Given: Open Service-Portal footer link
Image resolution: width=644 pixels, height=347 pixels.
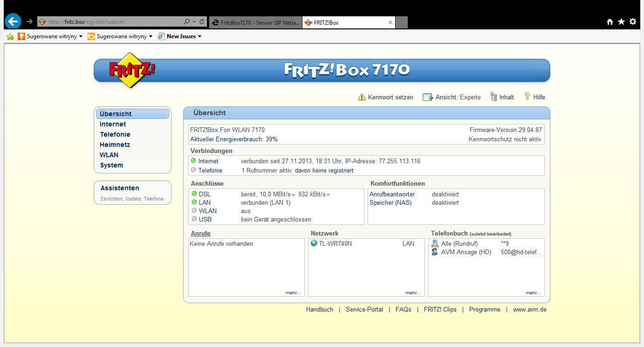Looking at the screenshot, I should [x=364, y=309].
